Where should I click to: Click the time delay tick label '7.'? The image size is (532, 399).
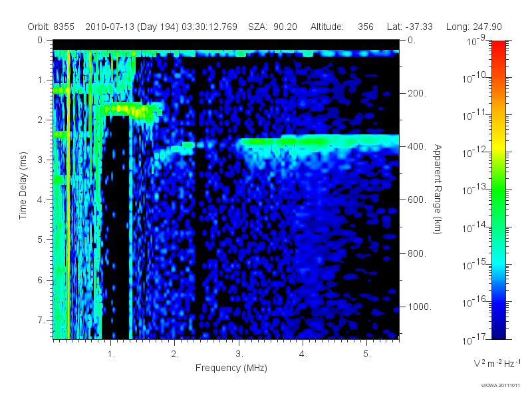click(x=41, y=320)
